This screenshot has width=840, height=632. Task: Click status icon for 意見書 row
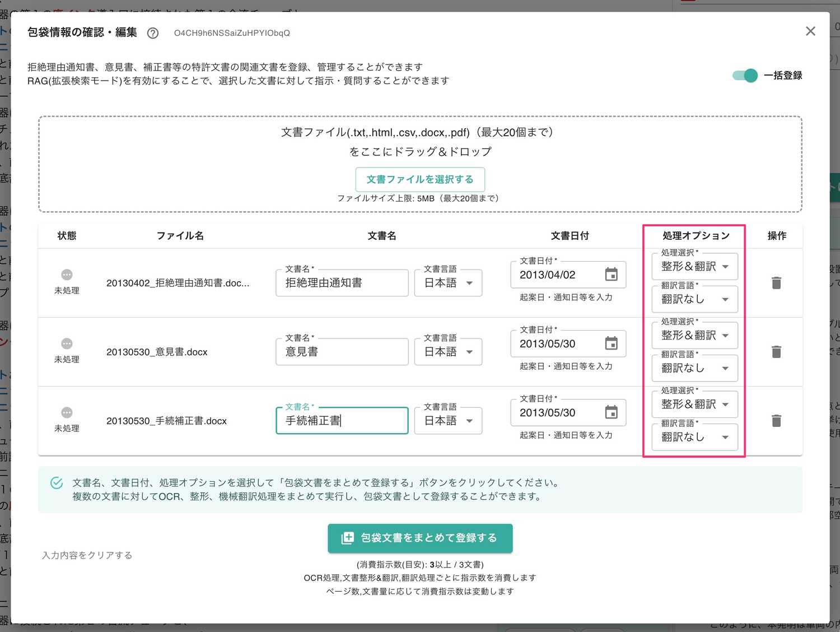[67, 343]
